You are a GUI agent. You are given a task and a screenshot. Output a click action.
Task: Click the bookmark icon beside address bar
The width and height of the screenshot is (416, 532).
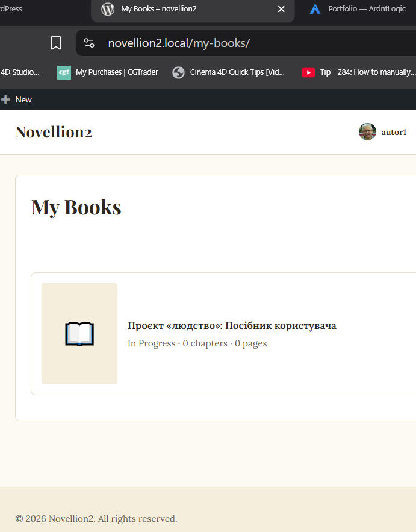[56, 43]
